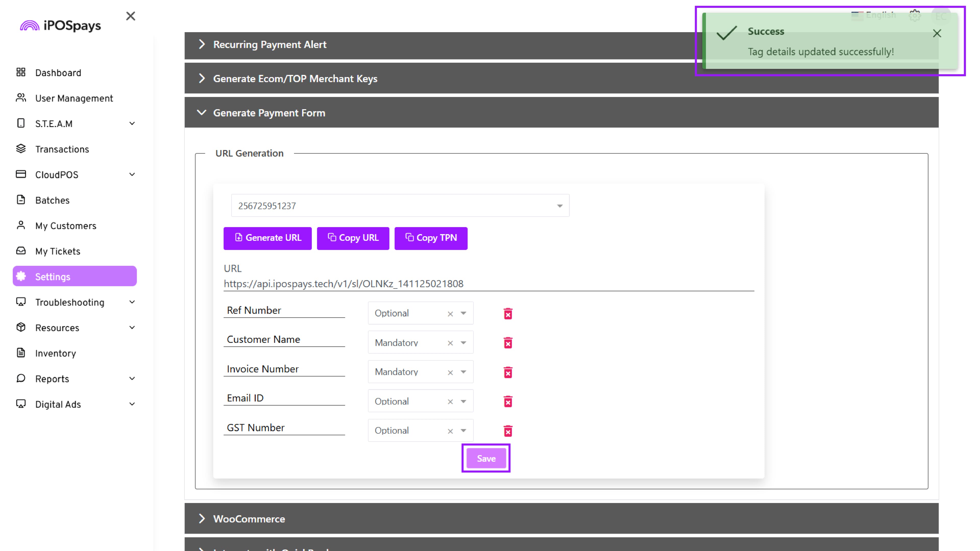Click the iPOSpays logo
The width and height of the screenshot is (980, 551).
coord(61,26)
